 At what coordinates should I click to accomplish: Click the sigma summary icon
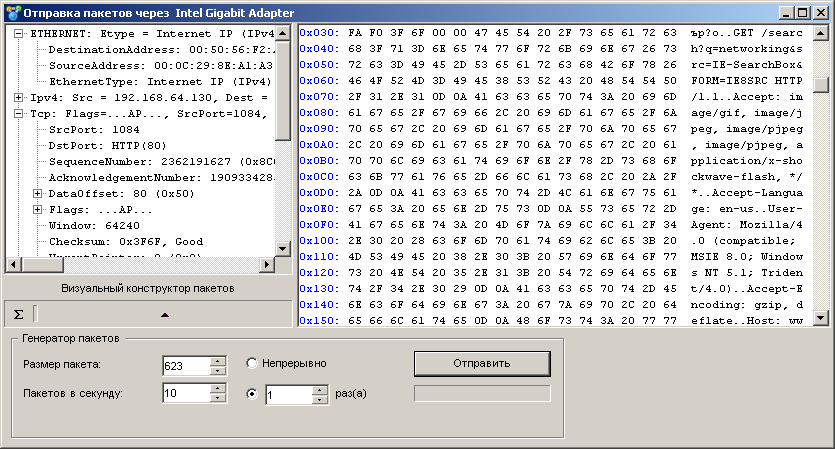[18, 314]
